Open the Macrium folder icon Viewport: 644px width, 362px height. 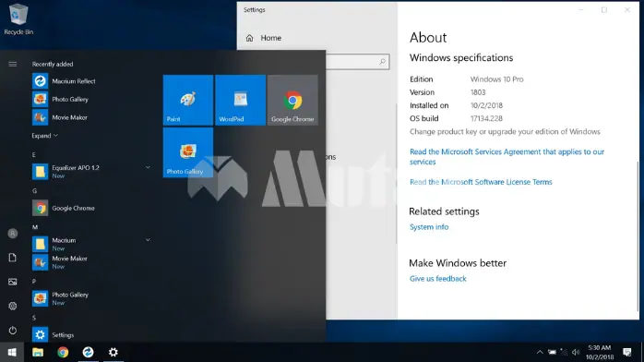(40, 244)
